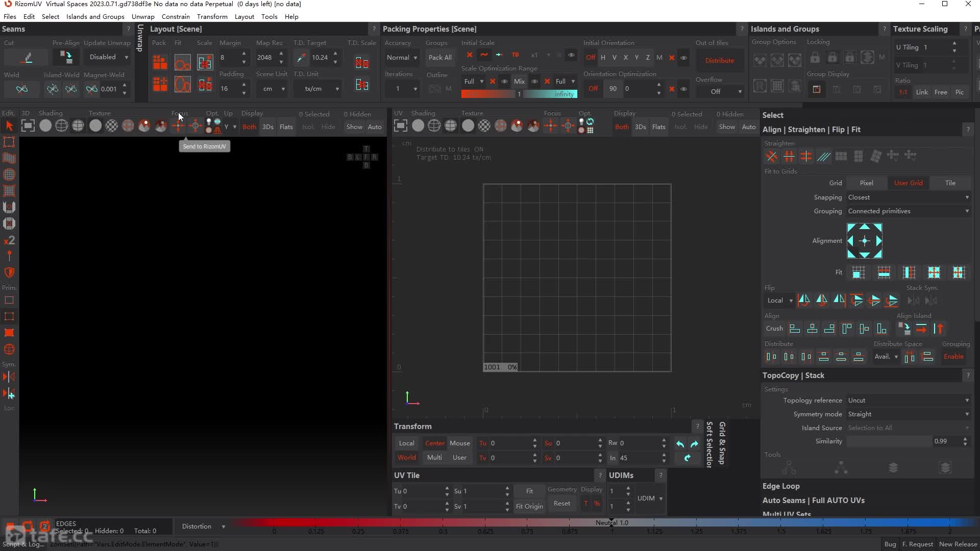The height and width of the screenshot is (551, 980).
Task: Toggle the 1:1 Ratio button
Action: pos(903,92)
